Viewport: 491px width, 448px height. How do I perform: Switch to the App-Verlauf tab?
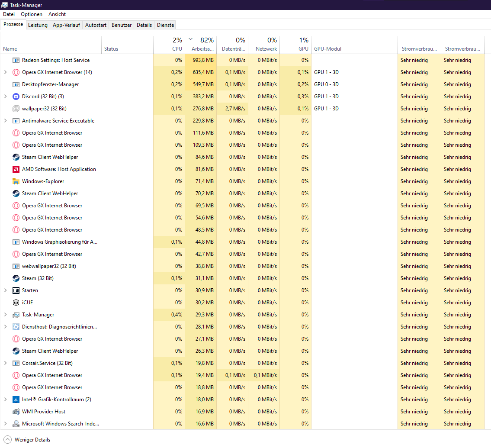pos(66,25)
